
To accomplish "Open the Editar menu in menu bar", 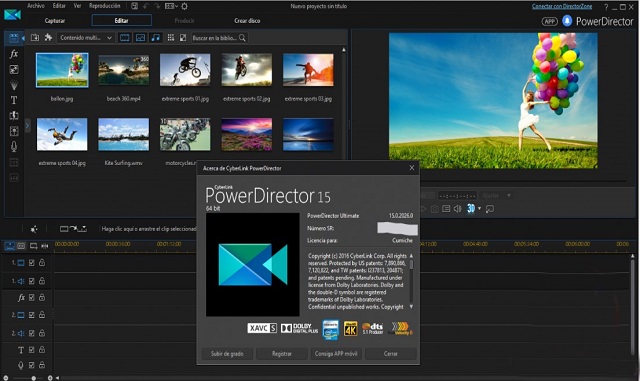I will coord(59,6).
